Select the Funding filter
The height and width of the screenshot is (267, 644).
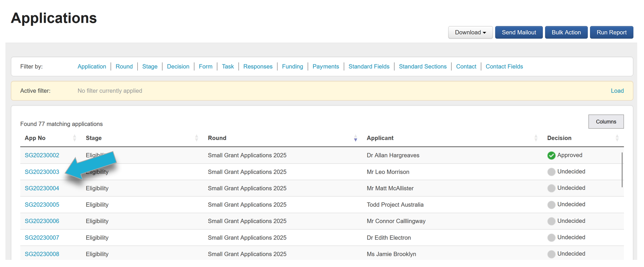[292, 66]
